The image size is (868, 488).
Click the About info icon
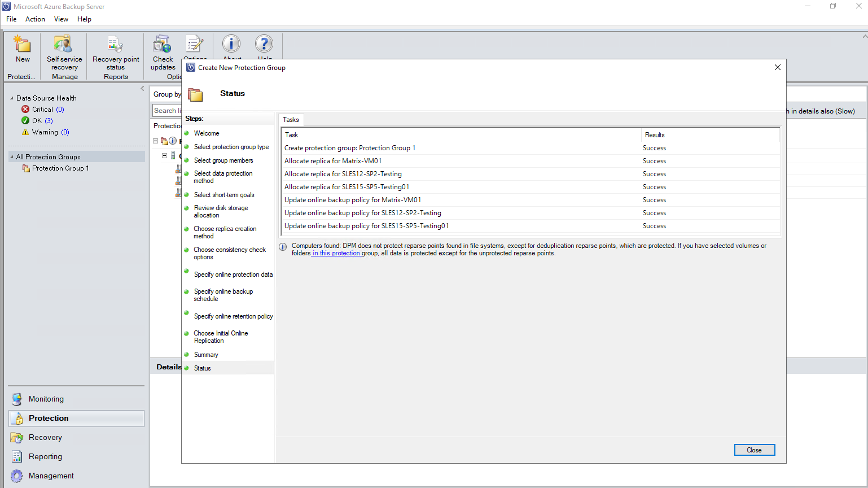(x=231, y=43)
